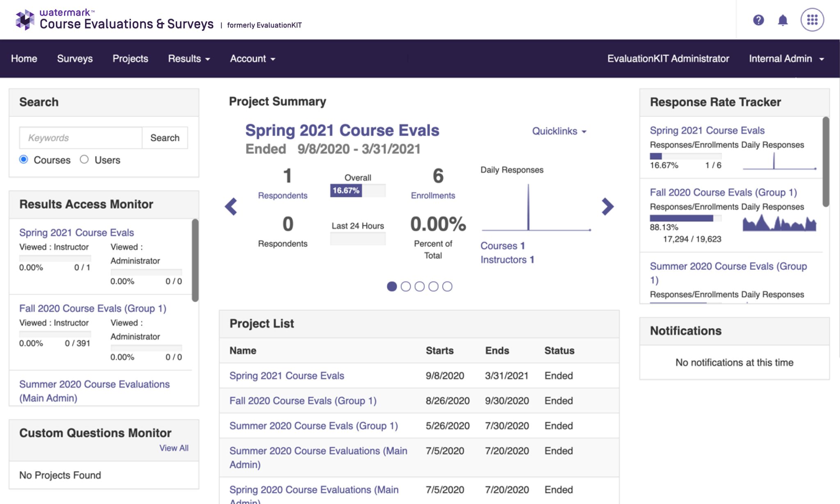
Task: Select the Users radio button in Search
Action: point(84,160)
